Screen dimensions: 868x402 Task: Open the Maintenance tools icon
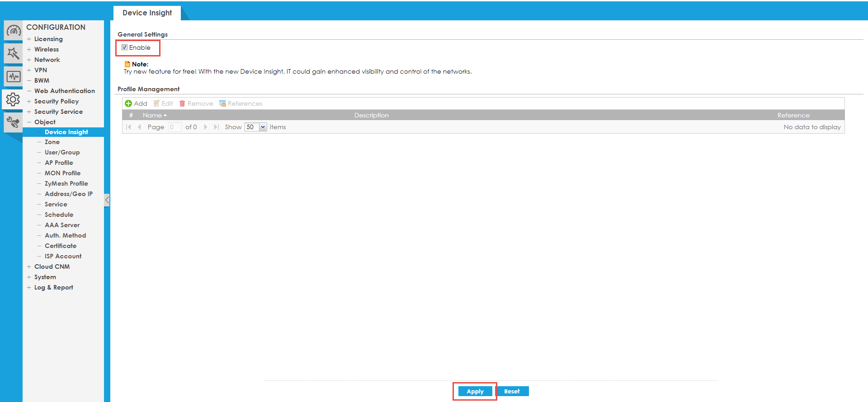tap(13, 122)
